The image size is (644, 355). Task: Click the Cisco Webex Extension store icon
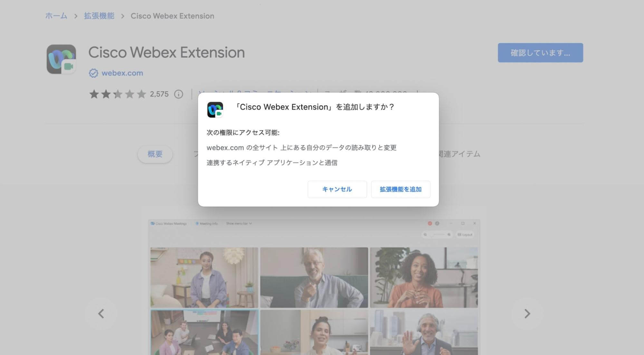(x=61, y=59)
